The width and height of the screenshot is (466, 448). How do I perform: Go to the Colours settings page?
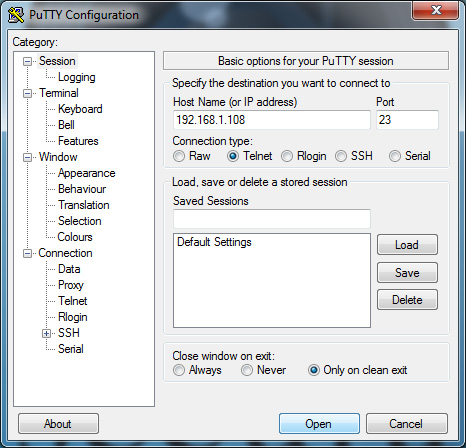click(x=75, y=237)
